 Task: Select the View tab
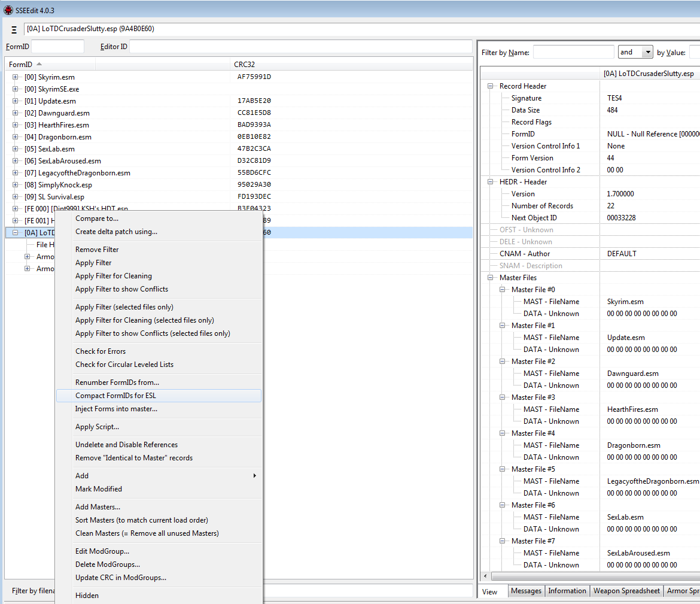(490, 591)
